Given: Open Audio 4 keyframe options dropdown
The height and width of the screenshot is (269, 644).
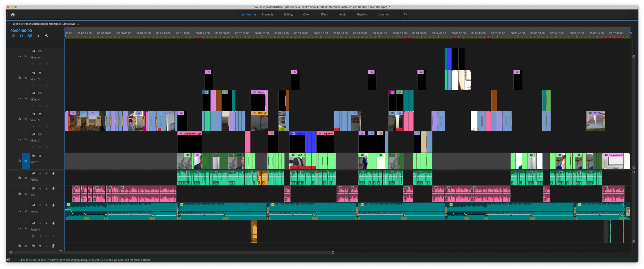Looking at the screenshot, I should pos(33,236).
